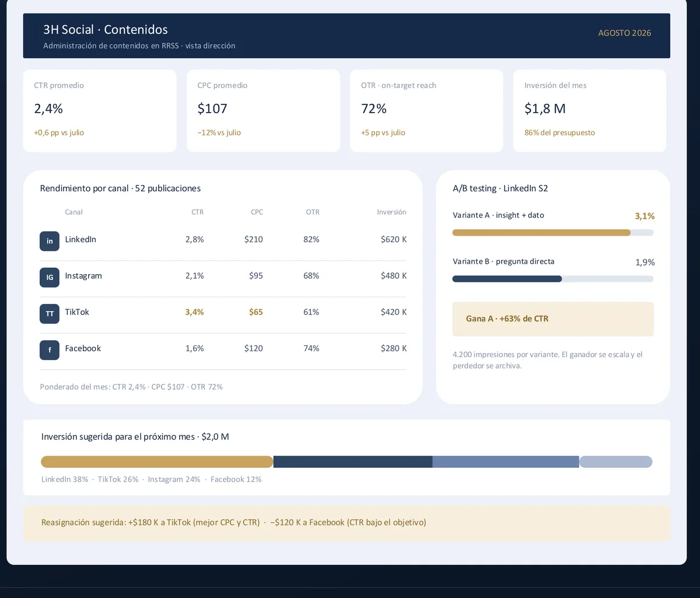Click the LinkedIn "in" channel icon
The width and height of the screenshot is (700, 598).
click(50, 241)
